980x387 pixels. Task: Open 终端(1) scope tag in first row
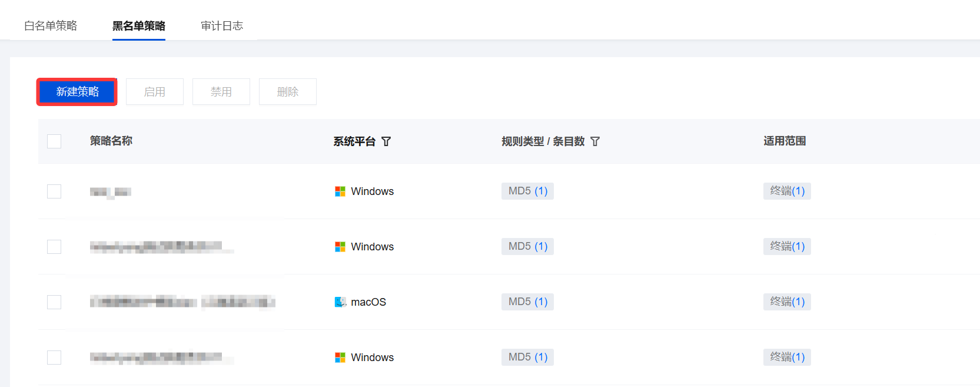(x=787, y=191)
